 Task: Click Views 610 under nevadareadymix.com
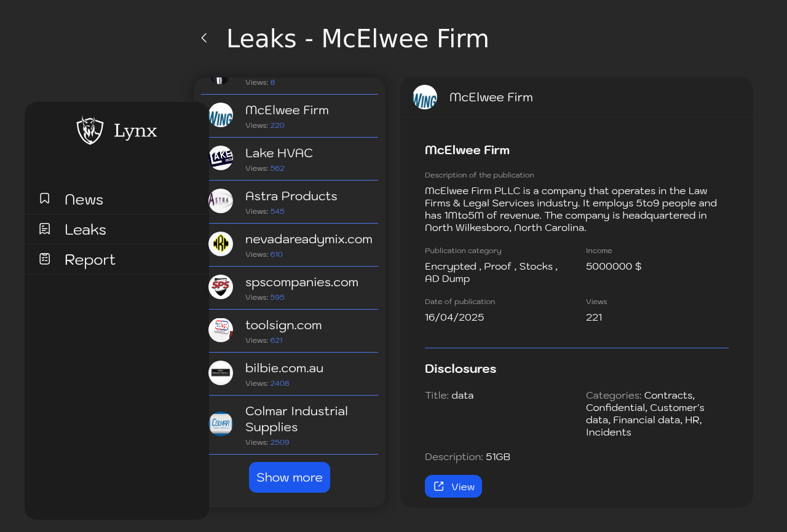[x=264, y=254]
